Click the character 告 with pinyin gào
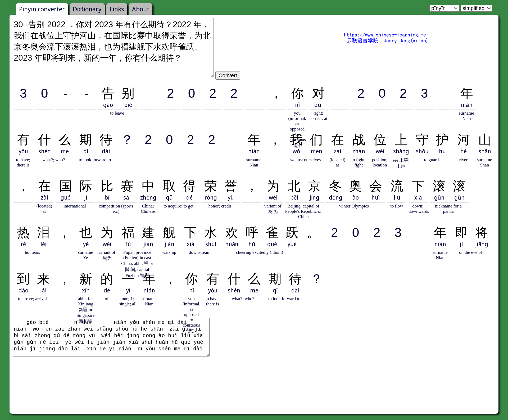This screenshot has height=420, width=508. click(x=108, y=93)
